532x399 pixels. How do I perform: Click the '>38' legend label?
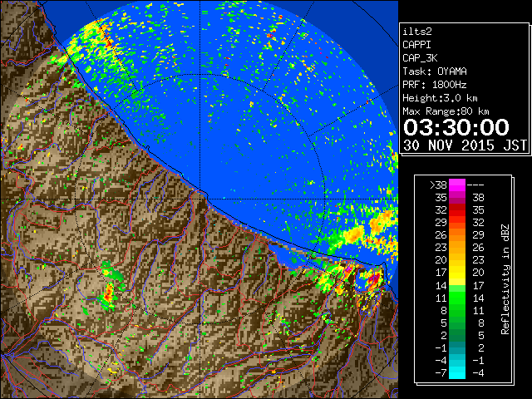(x=438, y=185)
